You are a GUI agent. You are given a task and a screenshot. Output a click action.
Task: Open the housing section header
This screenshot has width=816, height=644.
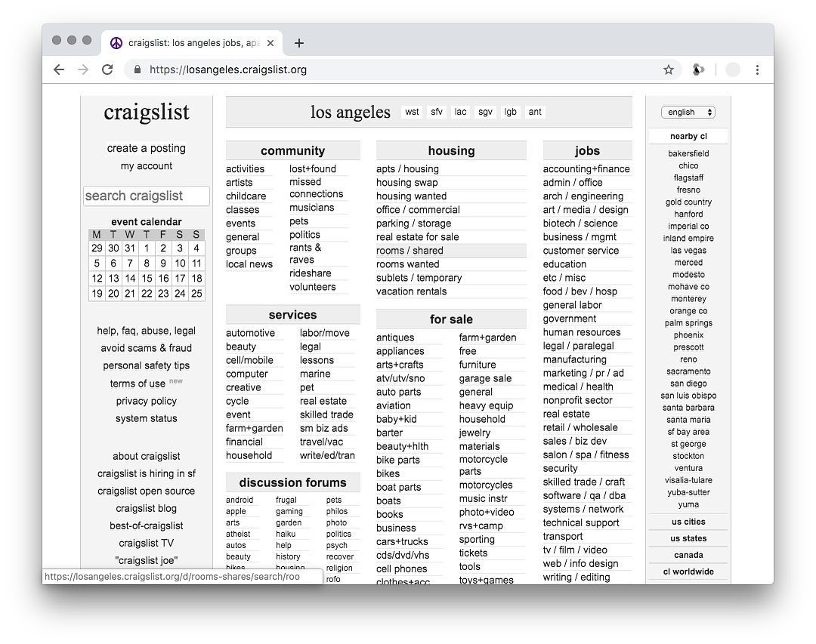click(x=451, y=151)
